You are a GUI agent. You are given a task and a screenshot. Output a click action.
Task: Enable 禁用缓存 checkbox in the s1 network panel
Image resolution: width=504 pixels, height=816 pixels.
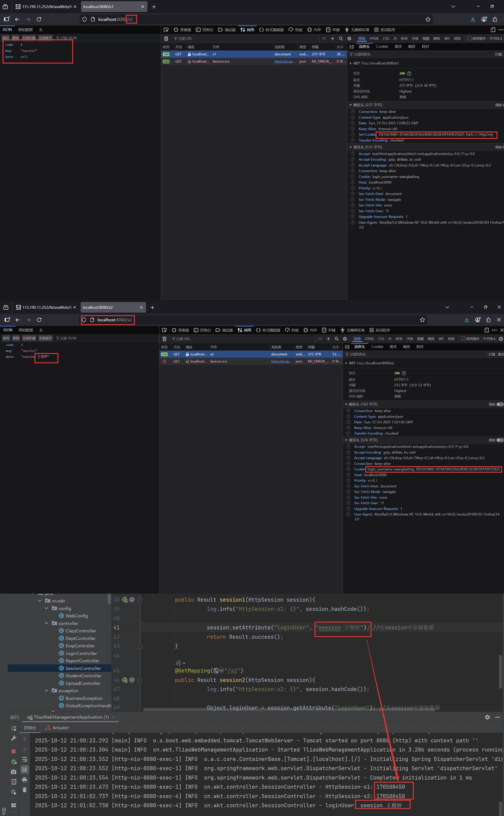469,38
